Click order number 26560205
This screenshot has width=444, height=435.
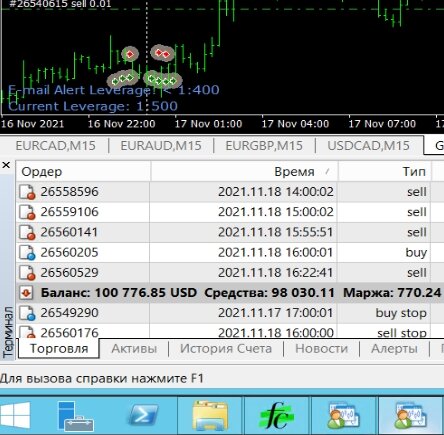(69, 253)
